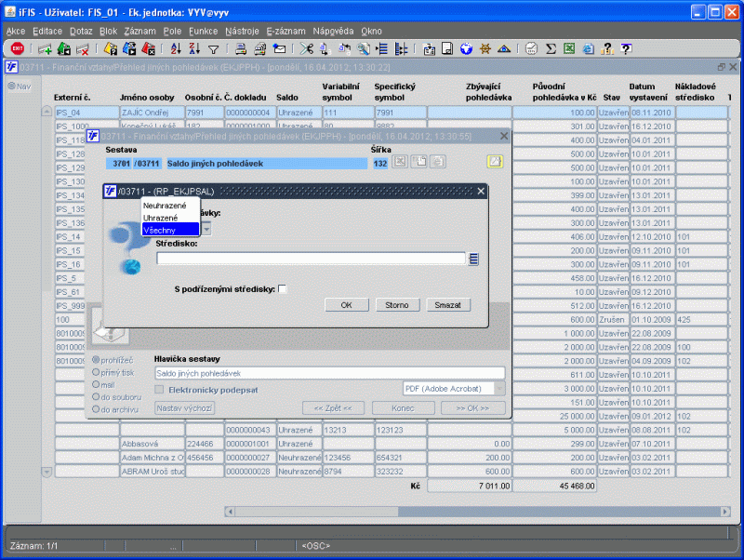Image resolution: width=744 pixels, height=560 pixels.
Task: Click the filter funnel icon
Action: click(x=214, y=49)
